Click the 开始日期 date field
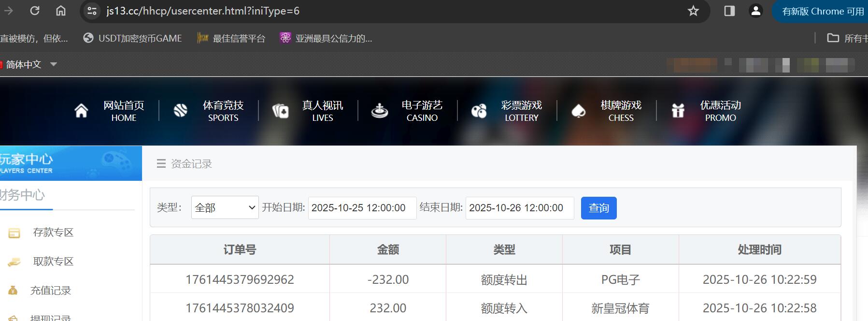Viewport: 868px width, 321px height. [x=362, y=208]
